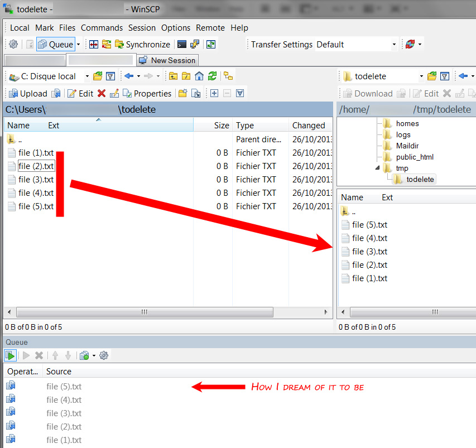Toggle queue processing green play button
Image resolution: width=476 pixels, height=448 pixels.
tap(11, 355)
